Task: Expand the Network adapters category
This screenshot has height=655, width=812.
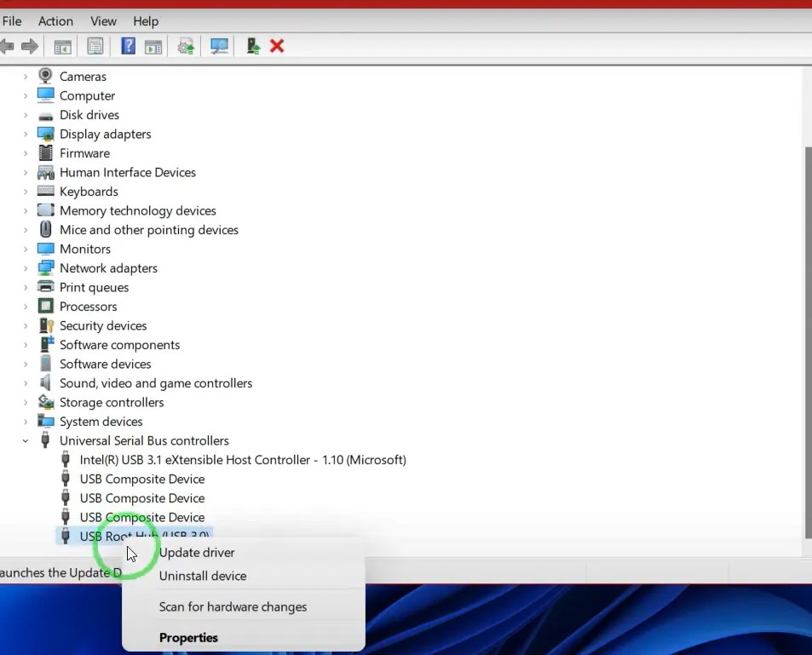Action: (x=25, y=267)
